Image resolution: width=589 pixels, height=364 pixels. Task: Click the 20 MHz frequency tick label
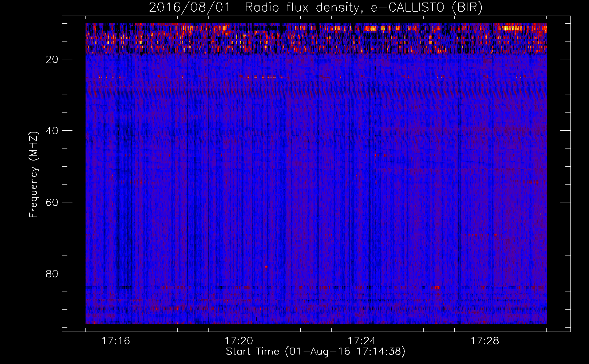point(52,59)
